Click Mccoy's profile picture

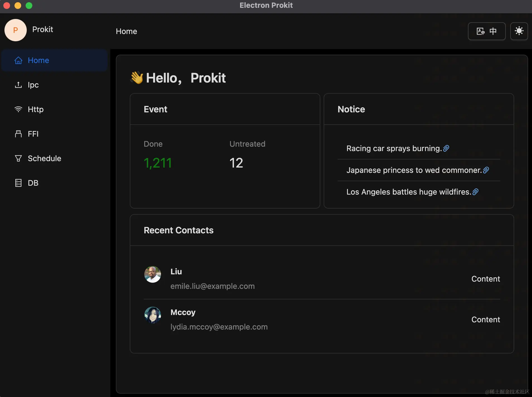click(152, 315)
